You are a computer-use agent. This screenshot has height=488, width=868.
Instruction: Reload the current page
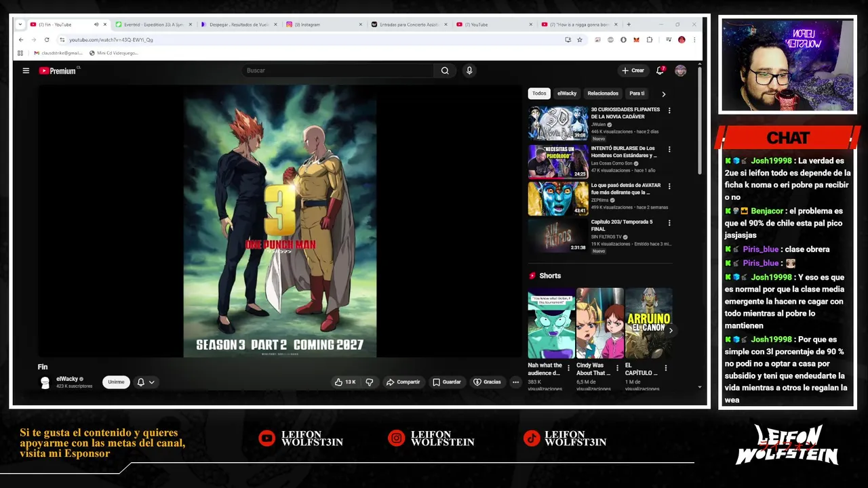pos(47,40)
